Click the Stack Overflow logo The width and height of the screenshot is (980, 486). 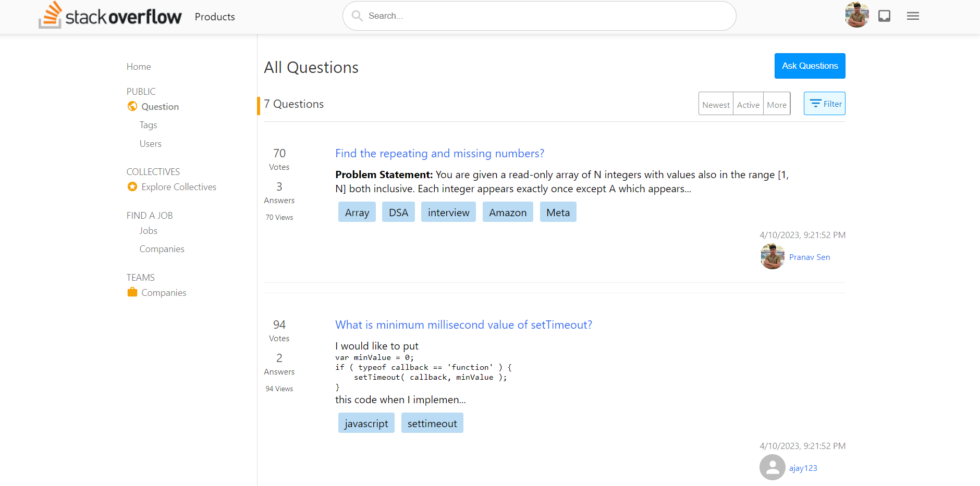point(110,15)
